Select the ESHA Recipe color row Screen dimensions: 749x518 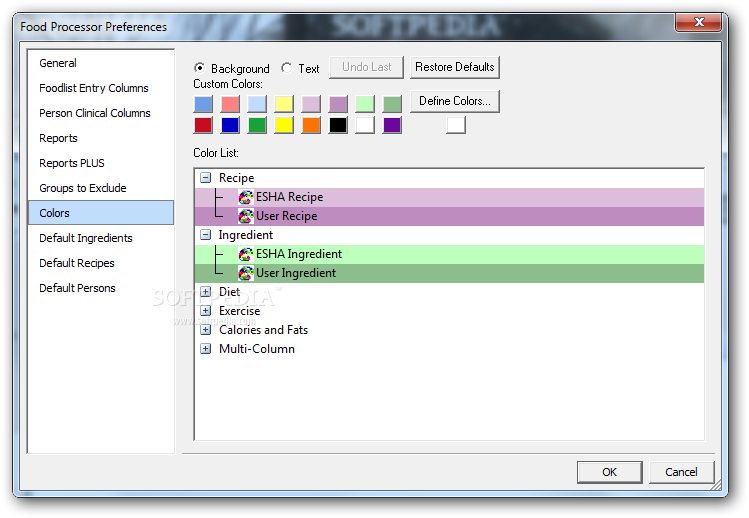click(449, 197)
